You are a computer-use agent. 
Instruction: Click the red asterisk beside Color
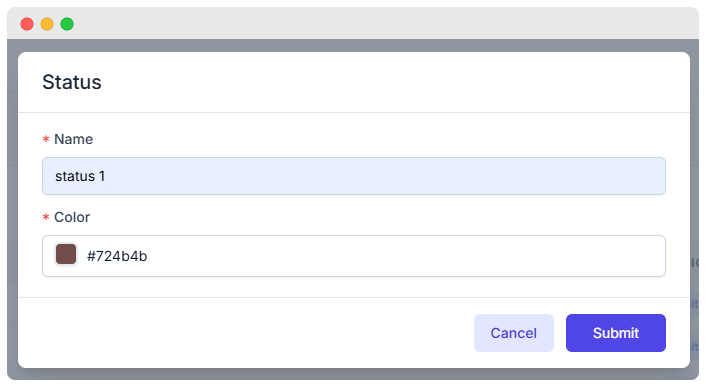(46, 217)
